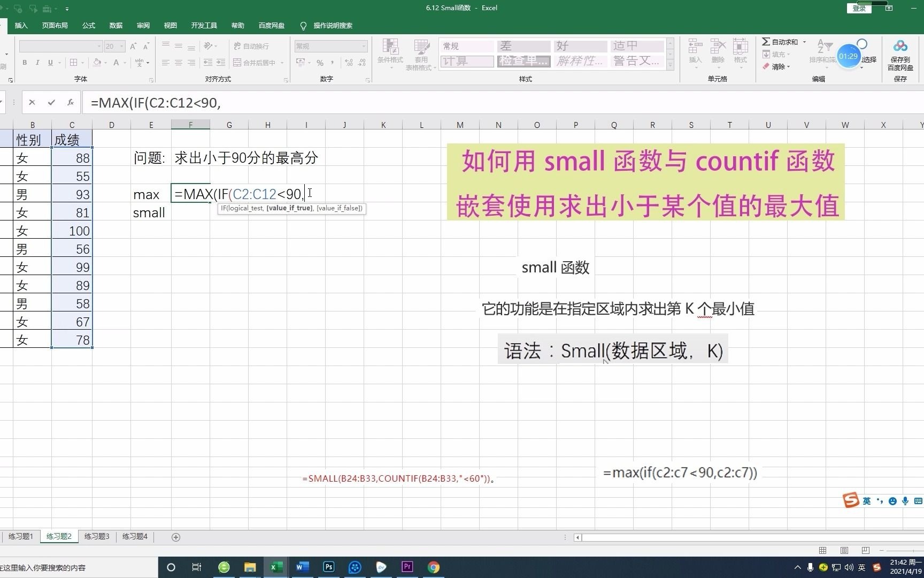Click the Increase Indent icon
Screen dimensions: 924x578
(221, 63)
